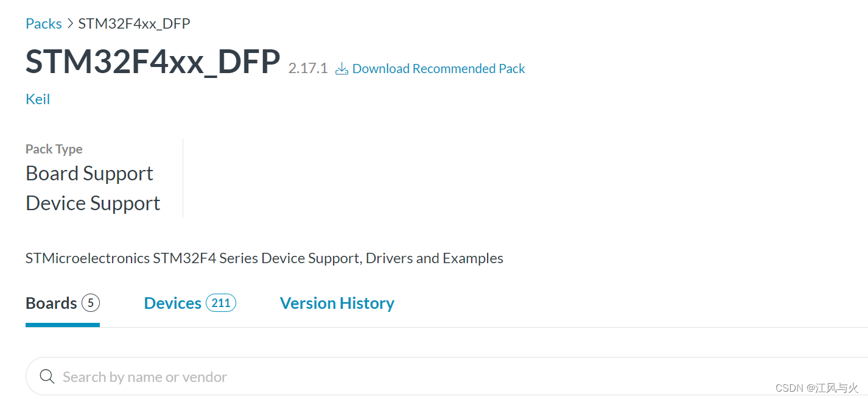Viewport: 868px width, 399px height.
Task: Select the Device Support pack type entry
Action: coord(93,203)
